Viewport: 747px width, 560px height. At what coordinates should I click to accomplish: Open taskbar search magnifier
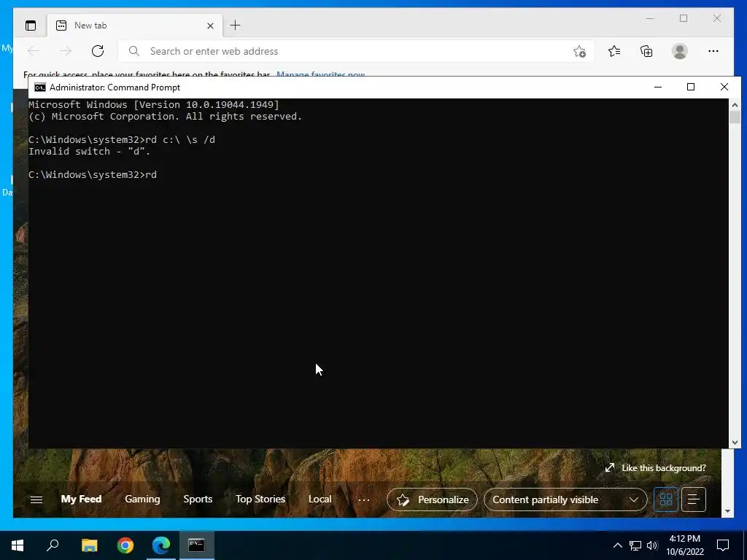pos(53,545)
